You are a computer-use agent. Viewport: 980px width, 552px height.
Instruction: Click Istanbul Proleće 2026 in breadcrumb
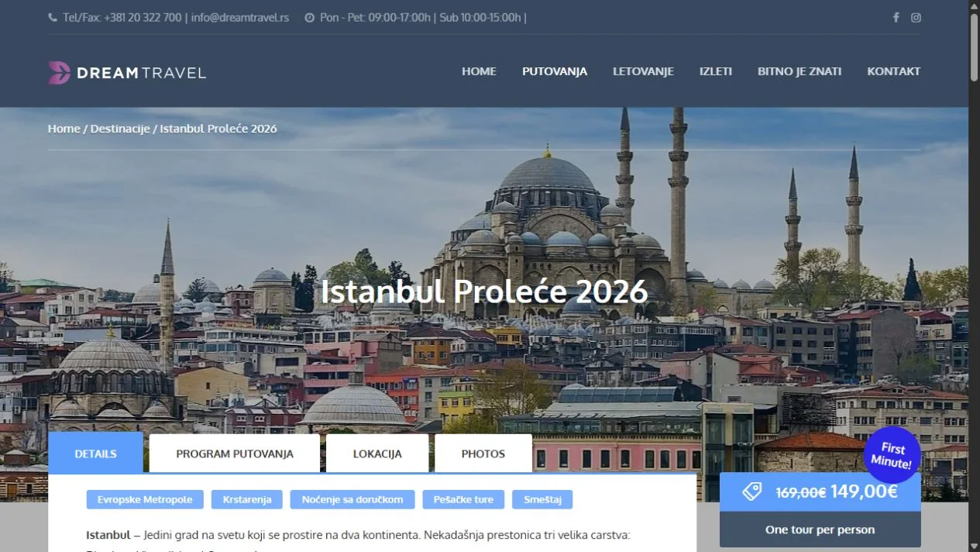click(218, 129)
